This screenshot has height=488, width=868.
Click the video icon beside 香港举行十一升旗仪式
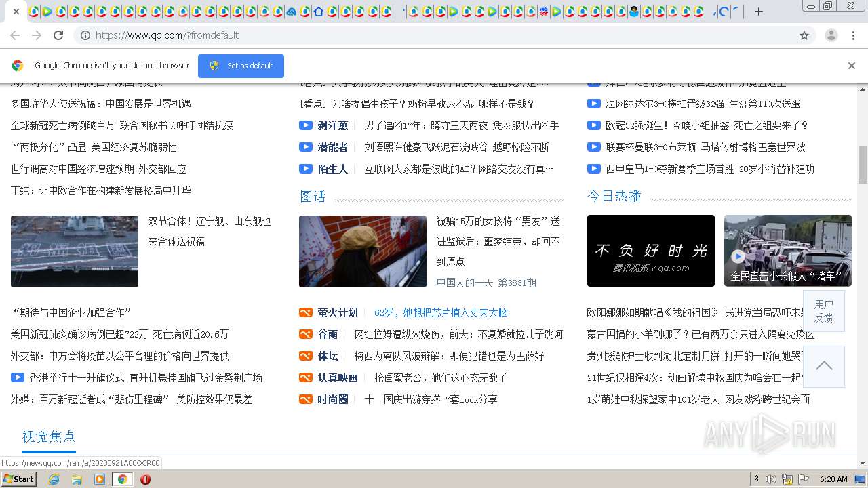click(17, 378)
